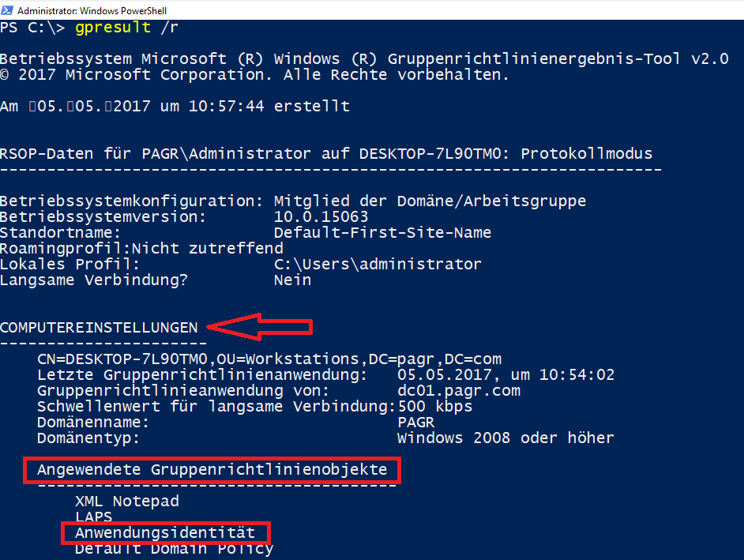The image size is (744, 560).
Task: Click the CN=DESKTOP-7L90TM0 distinguished name line
Action: [x=269, y=359]
